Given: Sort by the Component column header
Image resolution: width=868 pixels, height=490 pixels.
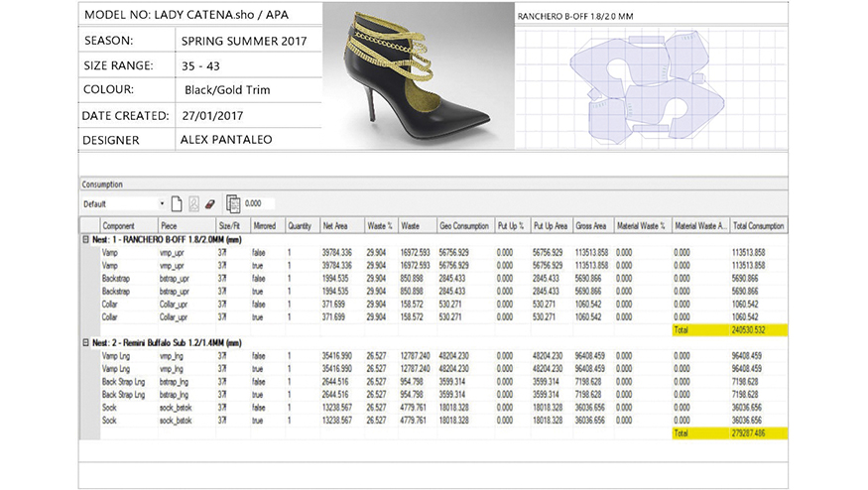Looking at the screenshot, I should pyautogui.click(x=119, y=226).
